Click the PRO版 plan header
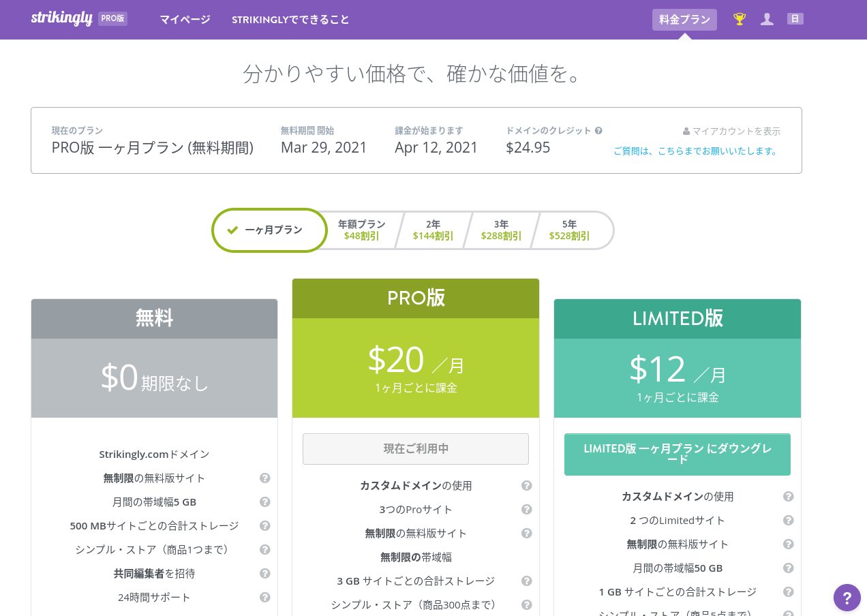The image size is (867, 616). 416,298
